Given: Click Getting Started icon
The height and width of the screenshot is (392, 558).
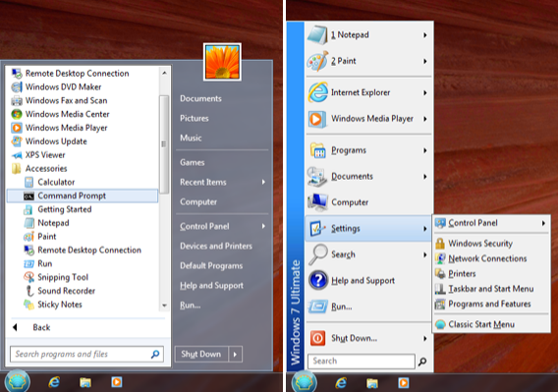Looking at the screenshot, I should coord(28,209).
